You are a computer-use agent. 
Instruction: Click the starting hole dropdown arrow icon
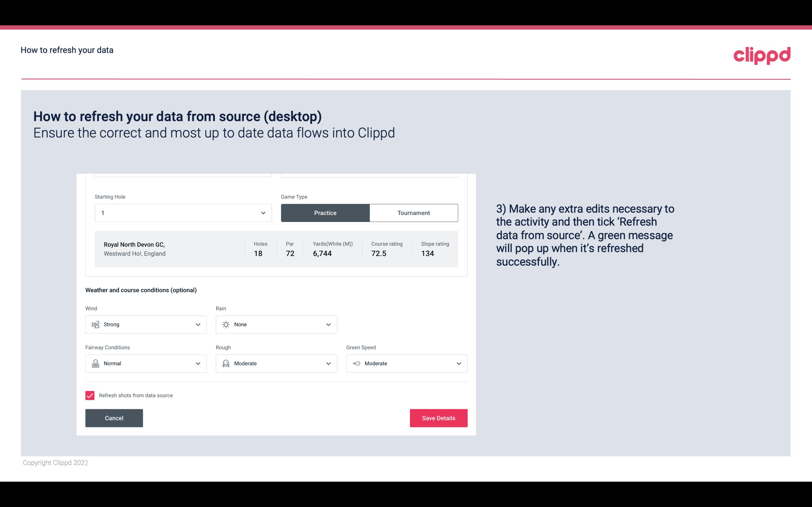point(263,213)
